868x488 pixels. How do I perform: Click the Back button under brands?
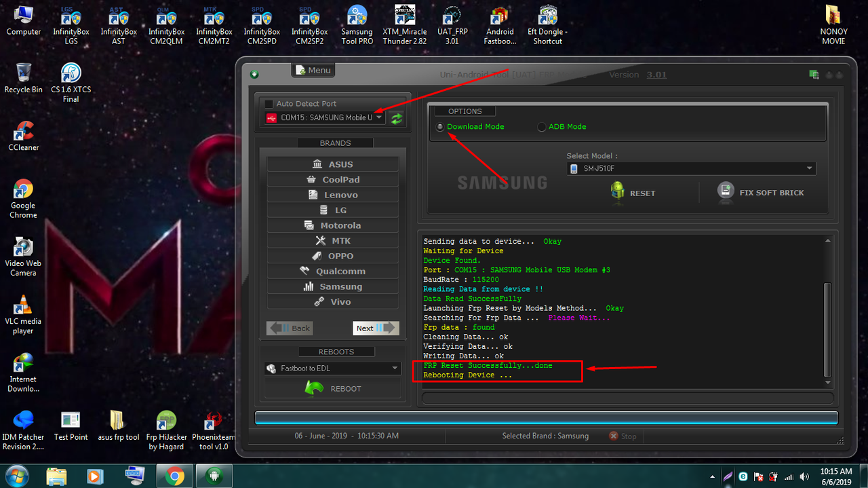tap(290, 328)
